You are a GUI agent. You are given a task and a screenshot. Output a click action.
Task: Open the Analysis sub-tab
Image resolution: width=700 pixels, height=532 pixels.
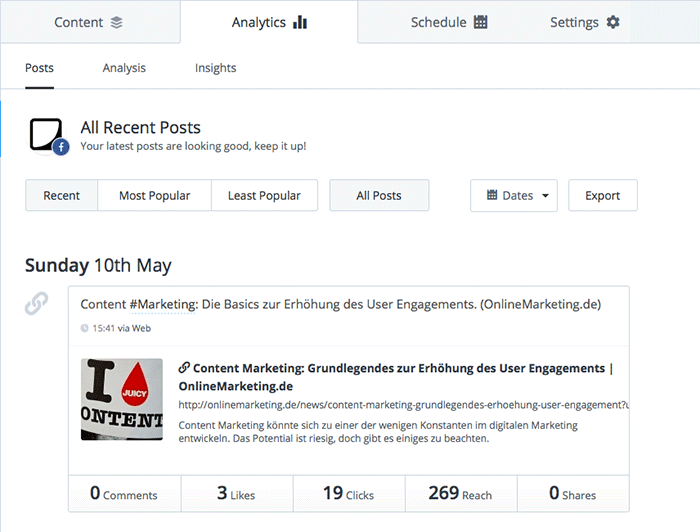pyautogui.click(x=124, y=68)
